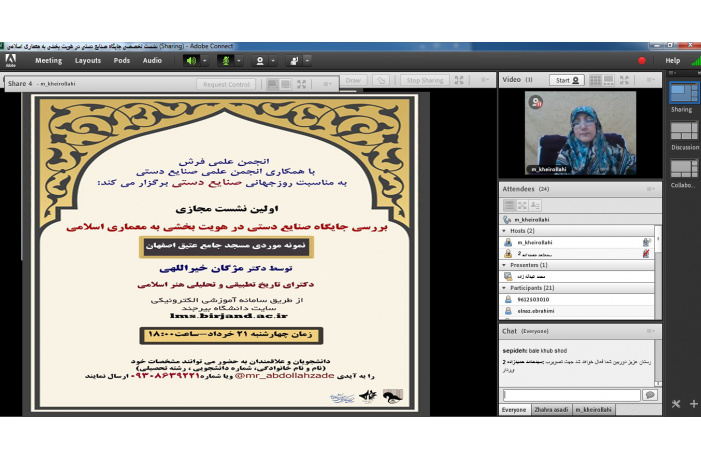This screenshot has width=701, height=460.
Task: Open the share pod options menu right of Stop Sharing
Action: (485, 80)
